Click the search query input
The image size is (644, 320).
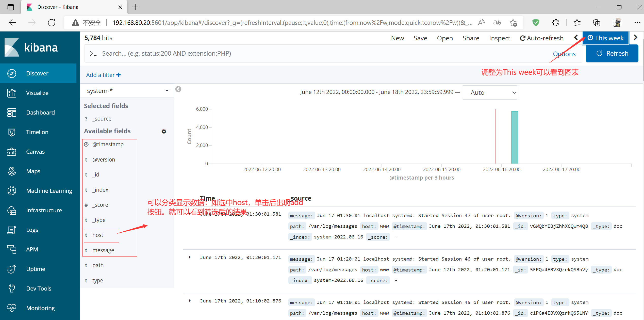(x=322, y=53)
